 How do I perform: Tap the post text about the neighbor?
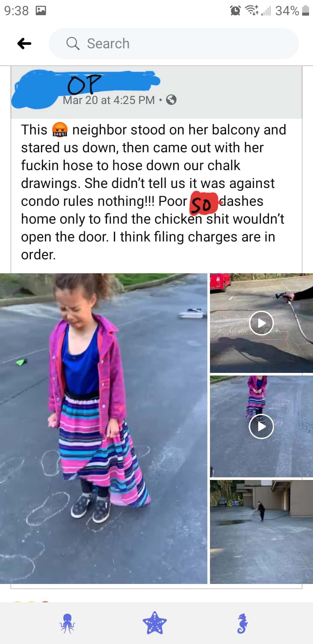click(153, 192)
